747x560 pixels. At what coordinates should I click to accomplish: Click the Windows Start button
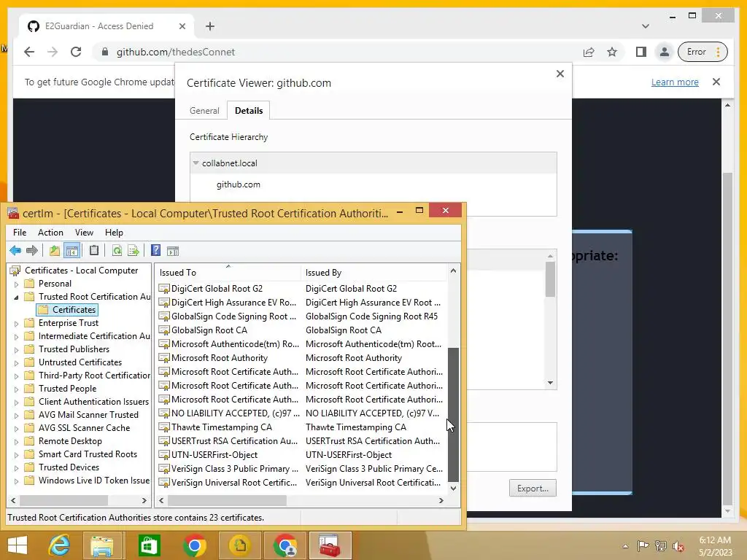click(x=18, y=545)
